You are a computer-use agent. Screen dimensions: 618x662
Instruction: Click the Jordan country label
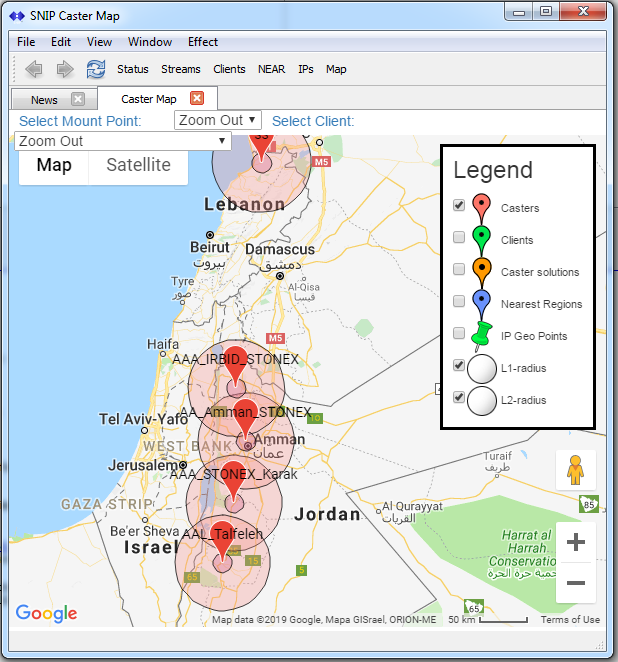click(328, 514)
